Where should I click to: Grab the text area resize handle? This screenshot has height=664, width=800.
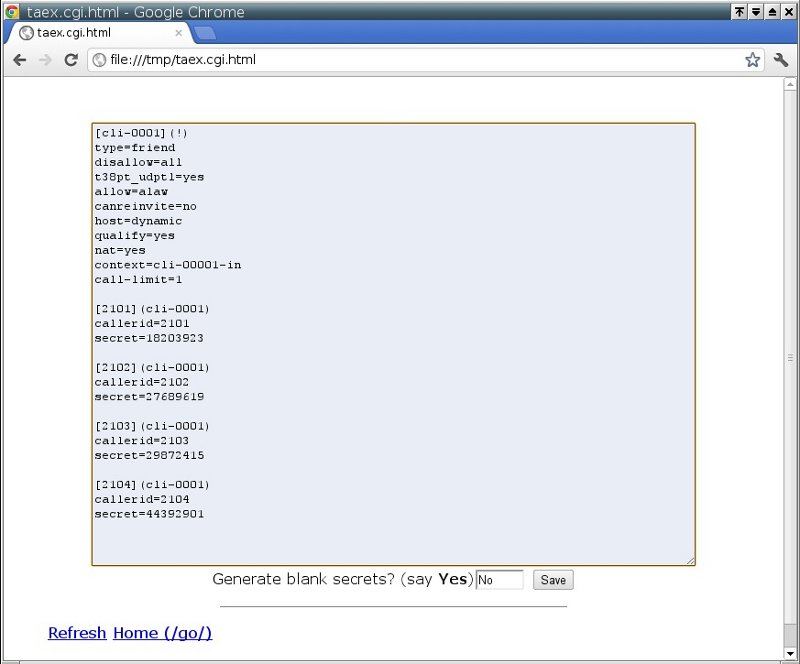tap(691, 562)
